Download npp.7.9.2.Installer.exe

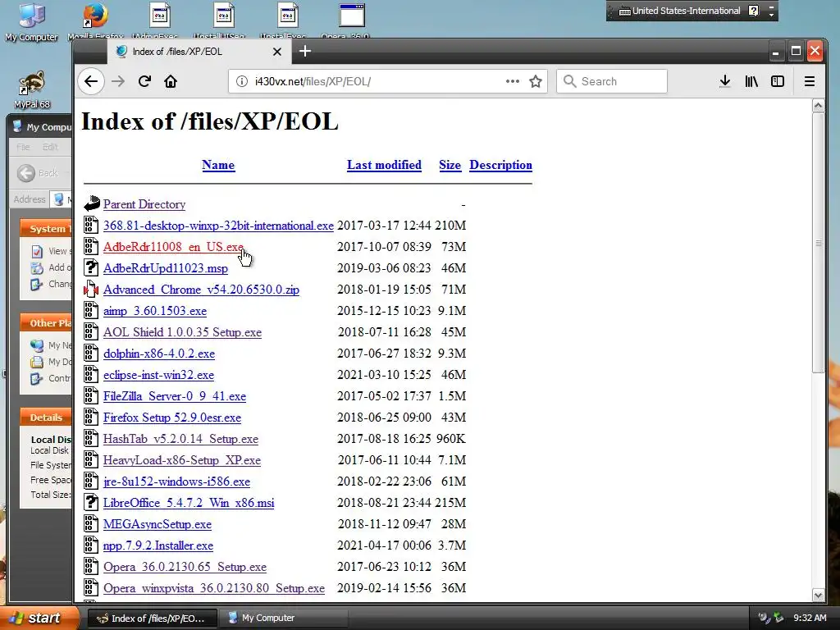click(x=158, y=546)
